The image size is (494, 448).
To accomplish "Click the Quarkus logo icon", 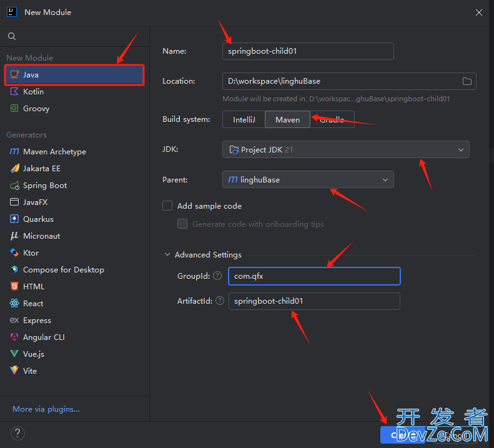I will (14, 219).
